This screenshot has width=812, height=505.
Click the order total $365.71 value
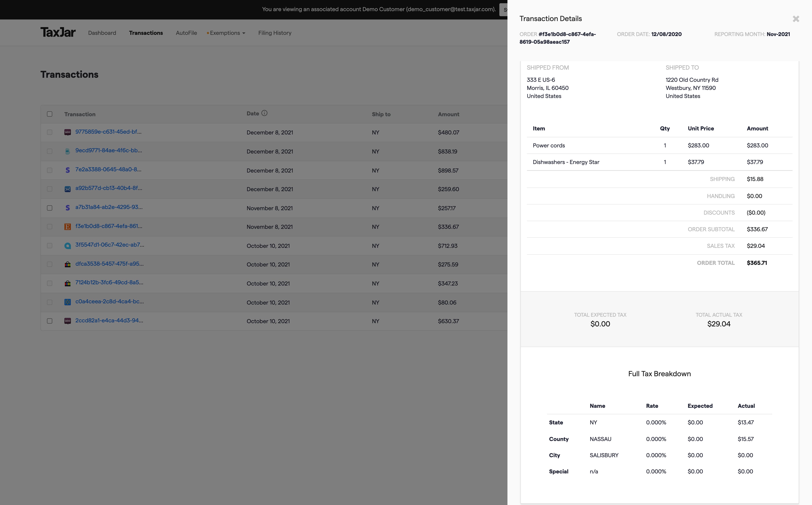pyautogui.click(x=757, y=263)
